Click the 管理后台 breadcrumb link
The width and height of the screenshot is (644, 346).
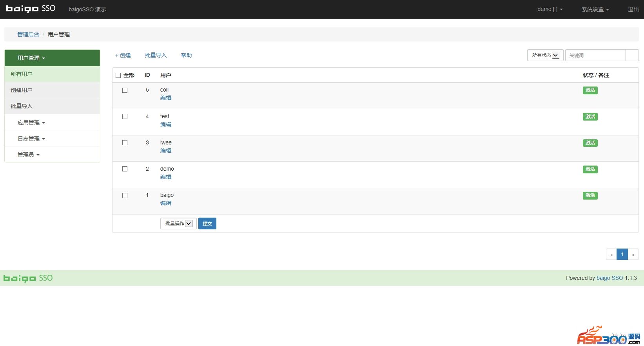(28, 34)
